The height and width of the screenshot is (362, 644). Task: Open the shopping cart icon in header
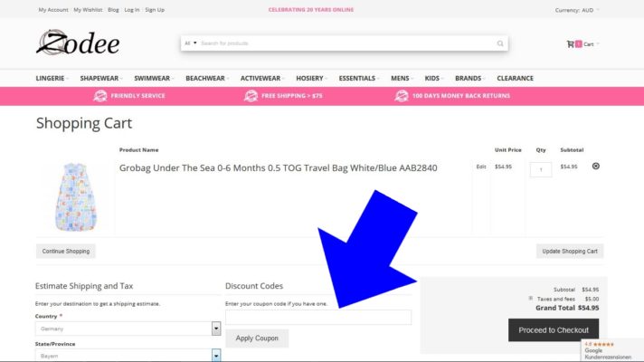pos(570,44)
